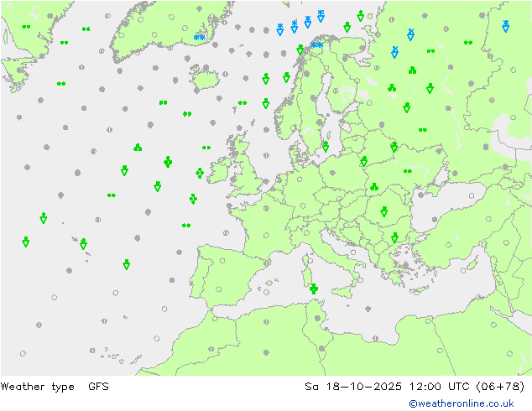Select the filled gray cloud dot over Poland

[x=332, y=173]
